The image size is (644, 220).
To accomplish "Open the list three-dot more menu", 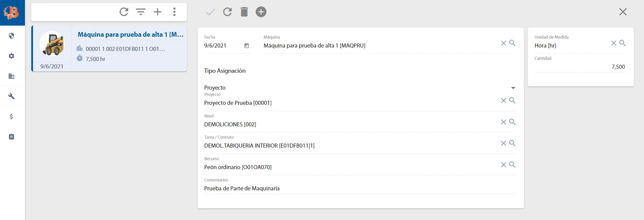I will [174, 12].
